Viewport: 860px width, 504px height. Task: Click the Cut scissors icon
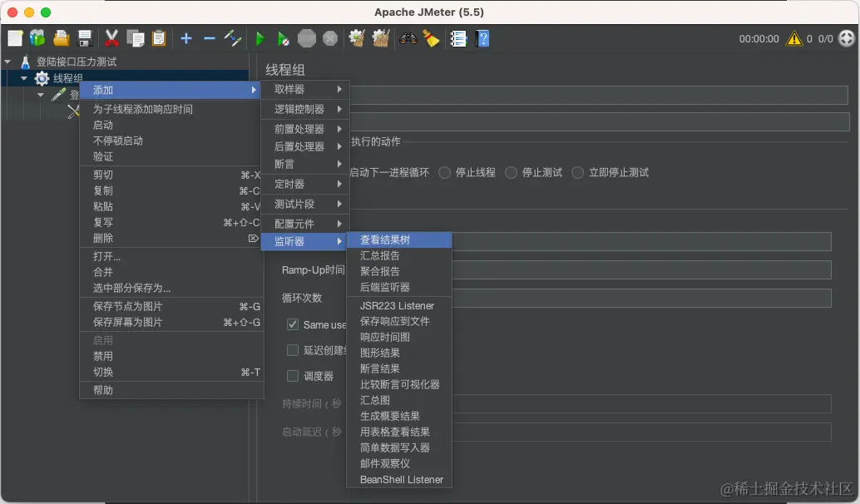pos(112,37)
